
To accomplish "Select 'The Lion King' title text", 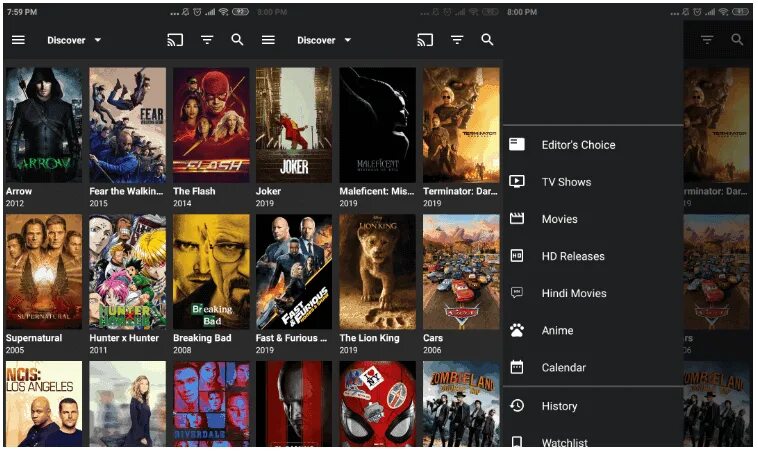I will (369, 338).
